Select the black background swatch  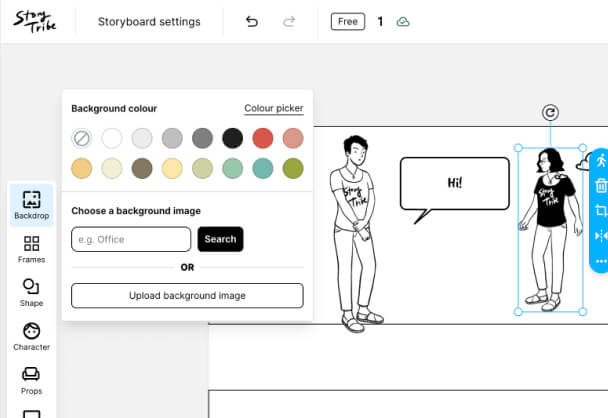(233, 138)
